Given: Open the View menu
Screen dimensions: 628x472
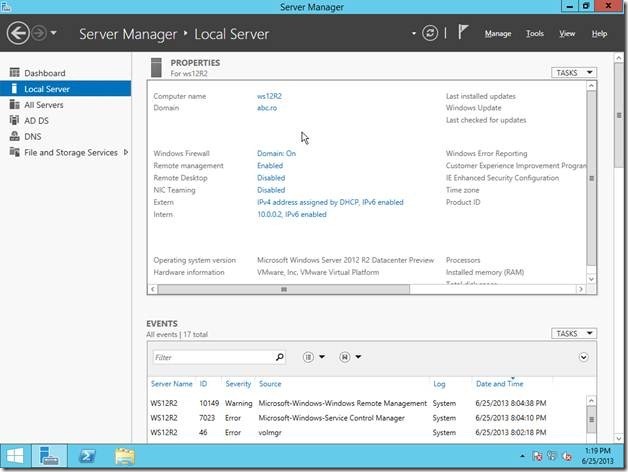Looking at the screenshot, I should point(567,34).
